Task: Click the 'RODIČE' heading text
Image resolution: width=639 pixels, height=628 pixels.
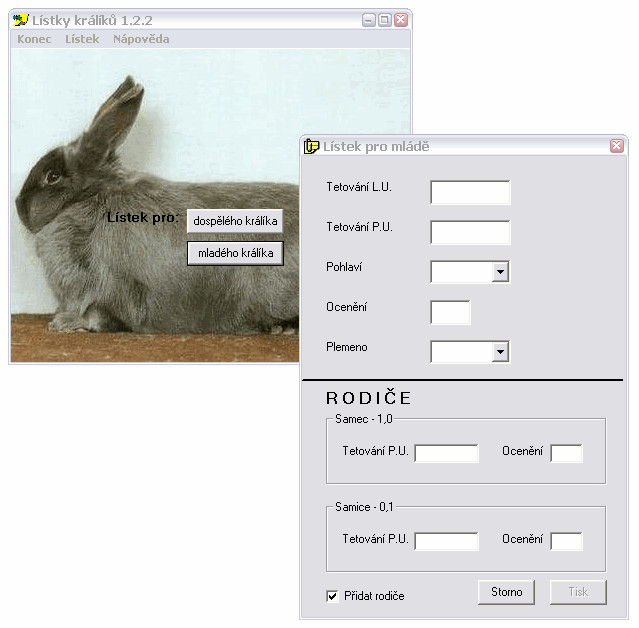Action: click(368, 398)
